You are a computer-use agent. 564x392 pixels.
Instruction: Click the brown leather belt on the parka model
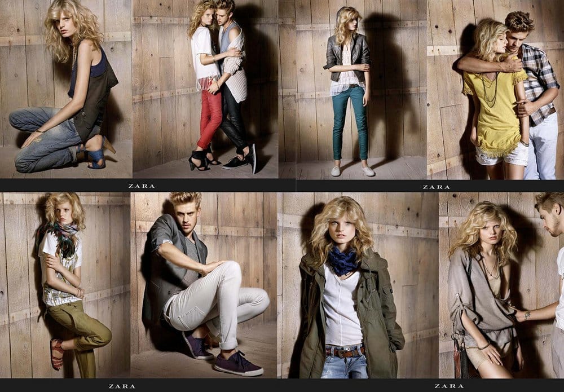[x=345, y=351]
